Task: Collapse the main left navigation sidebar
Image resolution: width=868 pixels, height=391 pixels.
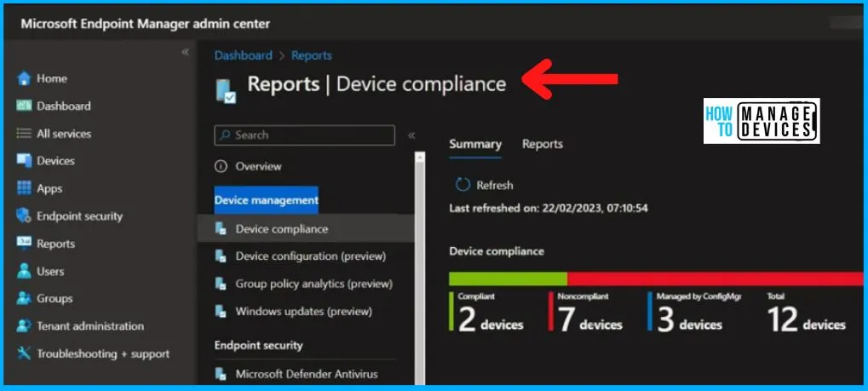Action: [185, 52]
